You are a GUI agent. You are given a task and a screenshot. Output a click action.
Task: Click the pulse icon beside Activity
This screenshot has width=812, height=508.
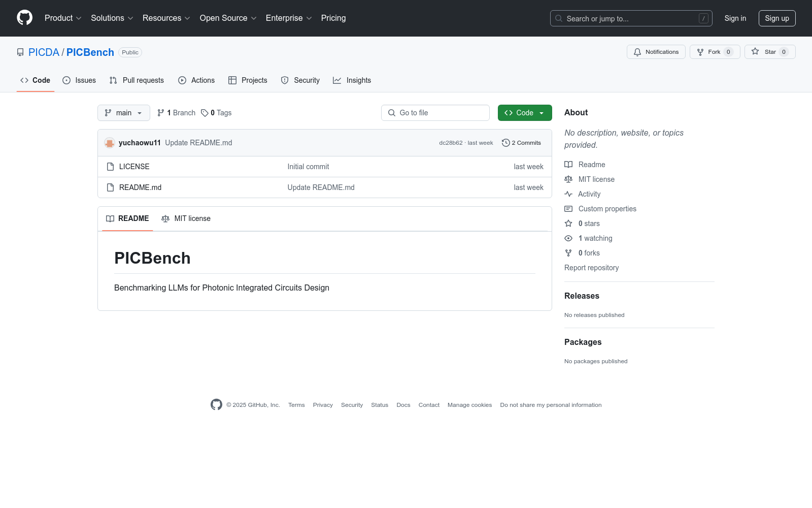[568, 194]
